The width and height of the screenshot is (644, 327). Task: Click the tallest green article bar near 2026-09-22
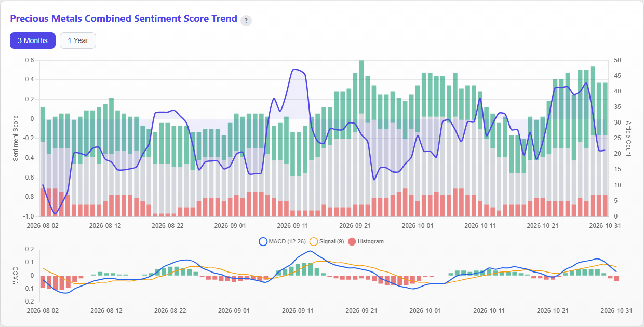361,87
